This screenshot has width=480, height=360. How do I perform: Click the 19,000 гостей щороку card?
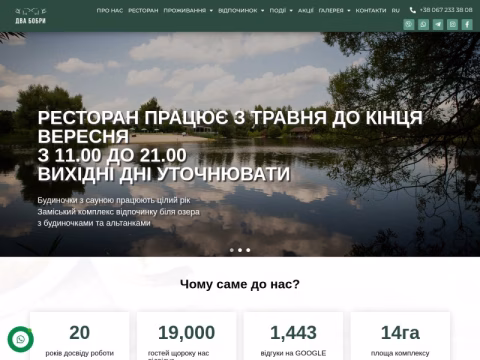pyautogui.click(x=186, y=336)
